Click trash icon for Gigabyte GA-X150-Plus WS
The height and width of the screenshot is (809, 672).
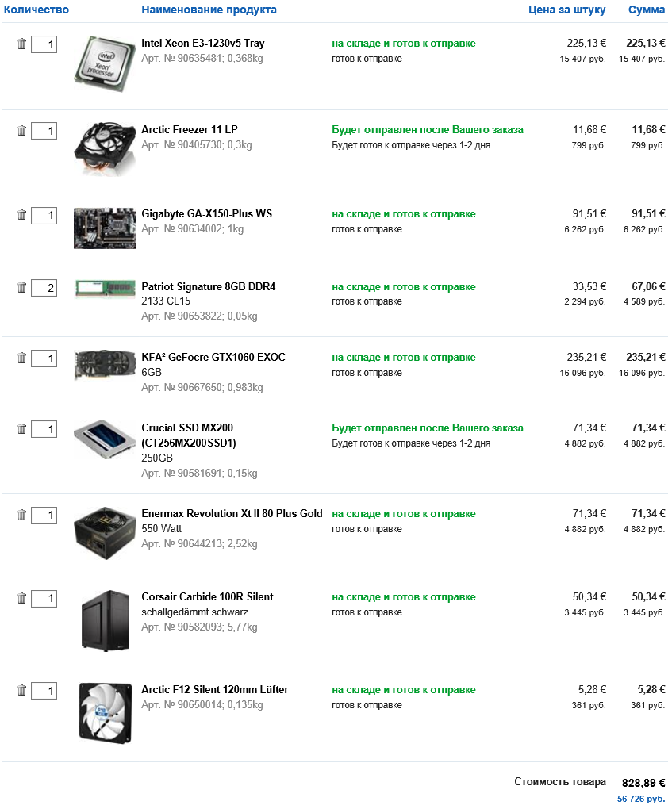click(22, 215)
